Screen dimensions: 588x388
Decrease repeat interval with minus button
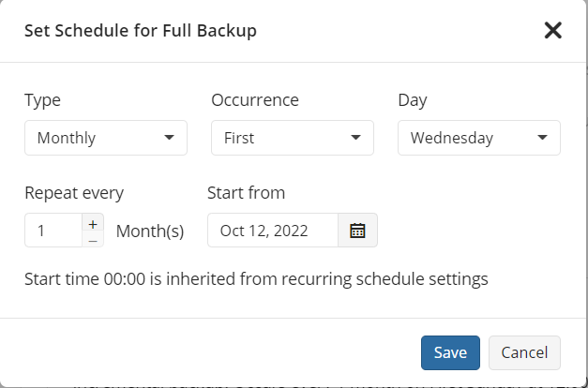point(93,240)
